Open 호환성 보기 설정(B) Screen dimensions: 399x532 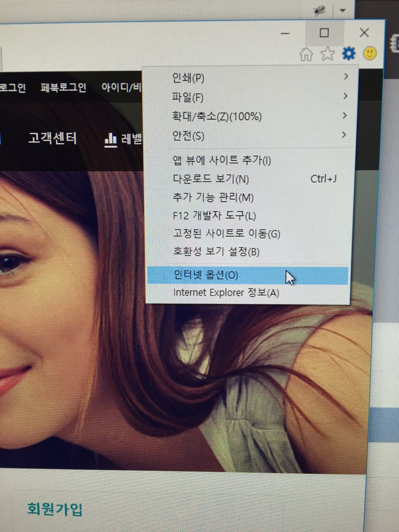click(249, 252)
